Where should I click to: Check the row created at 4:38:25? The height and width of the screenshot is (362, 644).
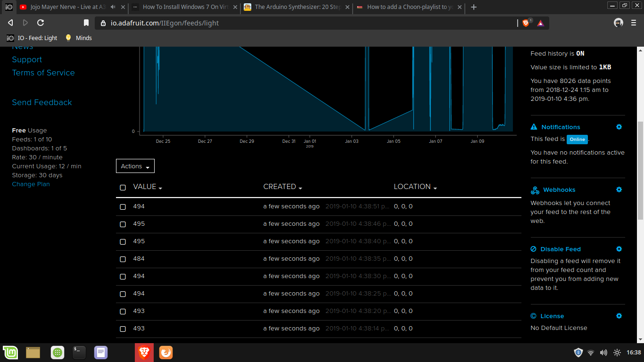coord(123,294)
